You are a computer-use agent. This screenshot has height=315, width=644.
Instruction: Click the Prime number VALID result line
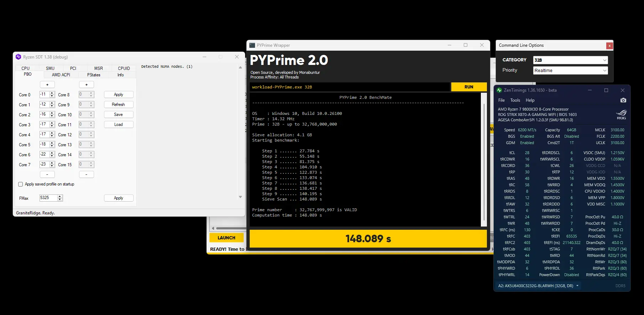coord(305,210)
